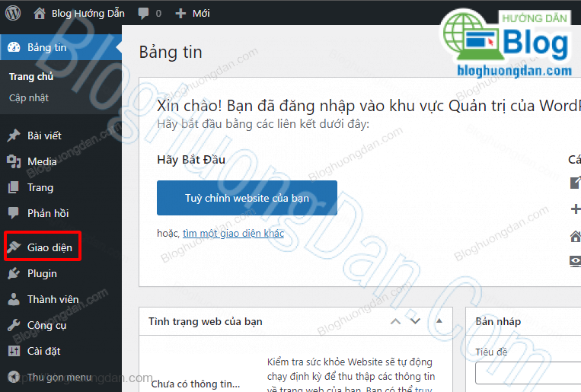This screenshot has height=392, width=581.
Task: Open the Media menu
Action: tap(42, 161)
